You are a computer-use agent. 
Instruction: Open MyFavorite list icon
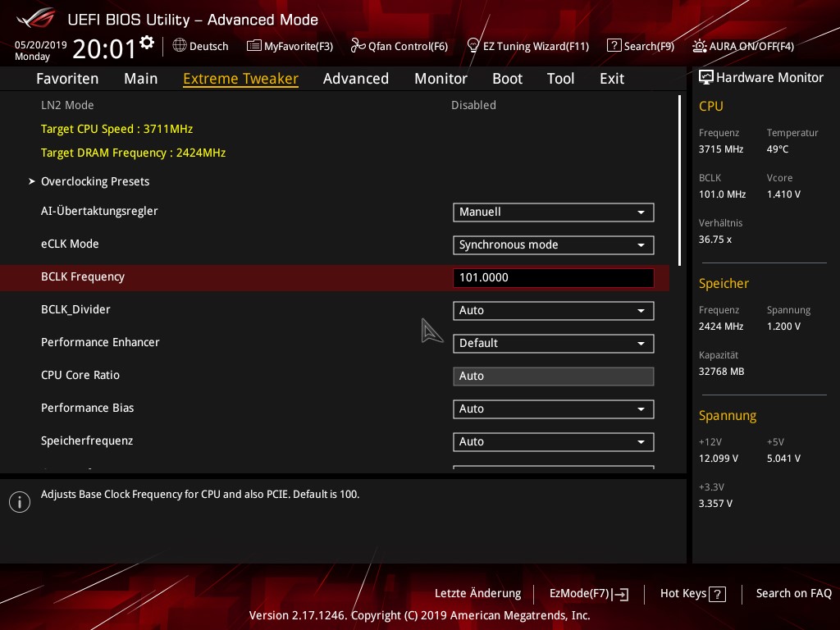(x=254, y=46)
